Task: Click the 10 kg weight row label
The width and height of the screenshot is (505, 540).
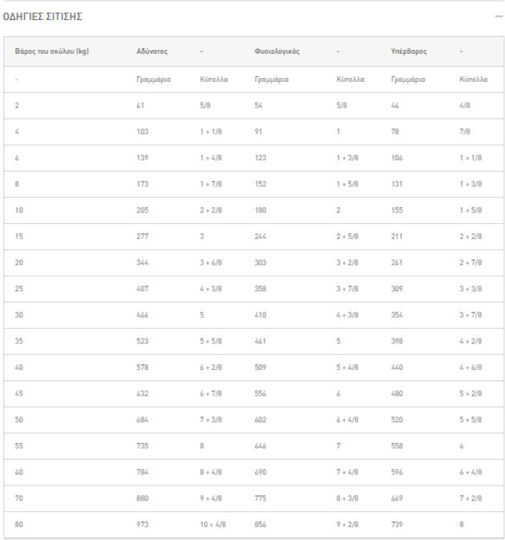Action: coord(19,210)
